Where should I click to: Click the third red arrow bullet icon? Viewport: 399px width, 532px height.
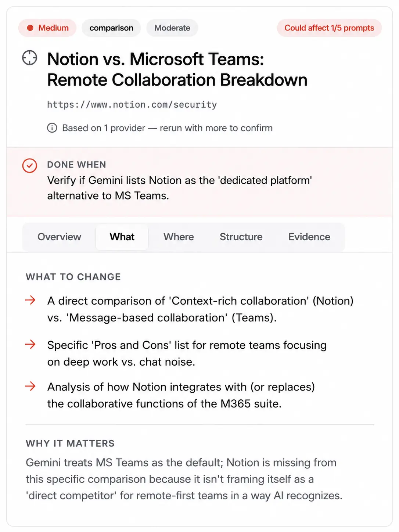[30, 386]
